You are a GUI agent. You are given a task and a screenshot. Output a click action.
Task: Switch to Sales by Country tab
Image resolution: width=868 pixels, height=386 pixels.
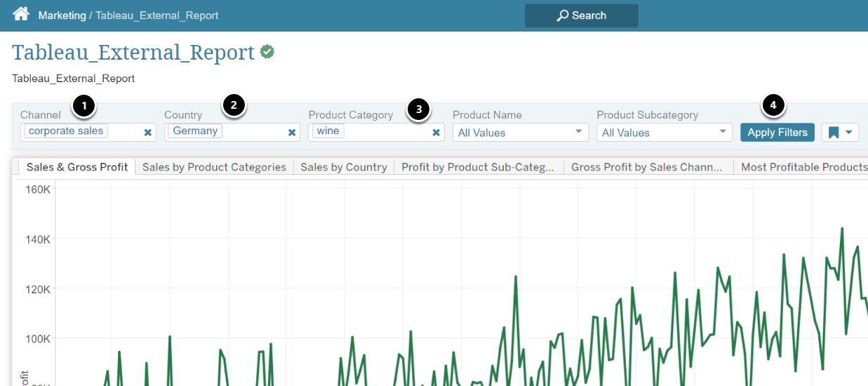pyautogui.click(x=344, y=167)
